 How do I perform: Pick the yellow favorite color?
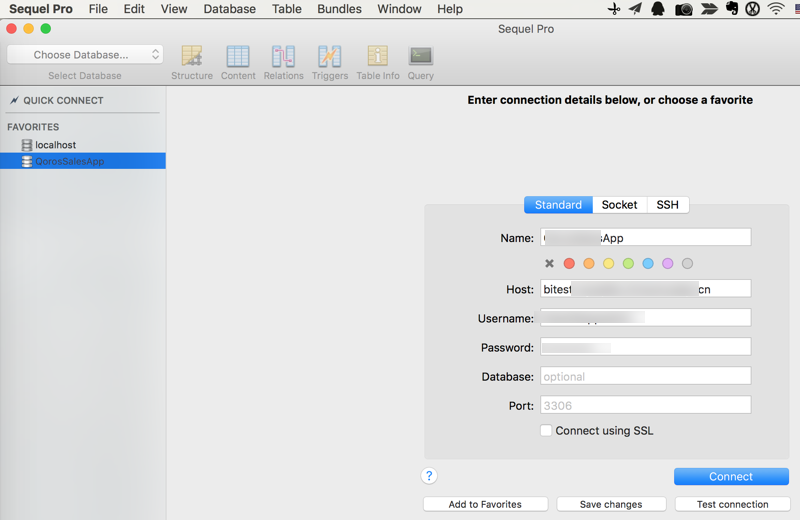coord(608,263)
